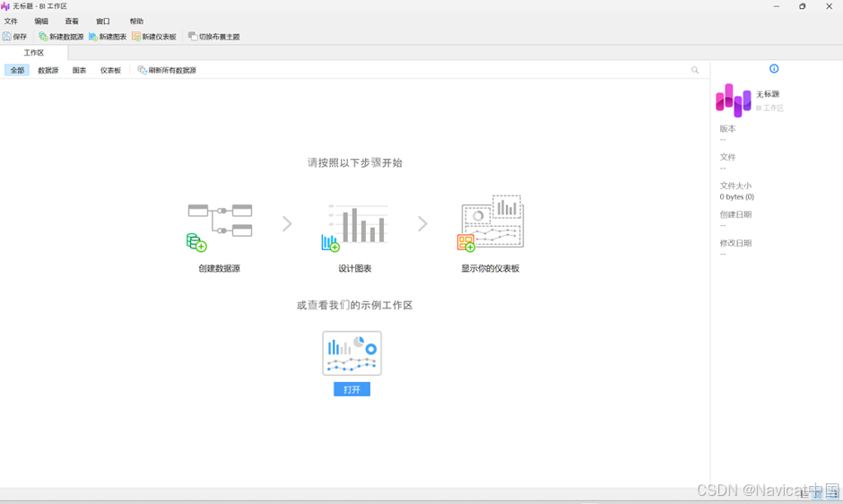843x504 pixels.
Task: Minimize the BI 工作区 window
Action: (x=777, y=6)
